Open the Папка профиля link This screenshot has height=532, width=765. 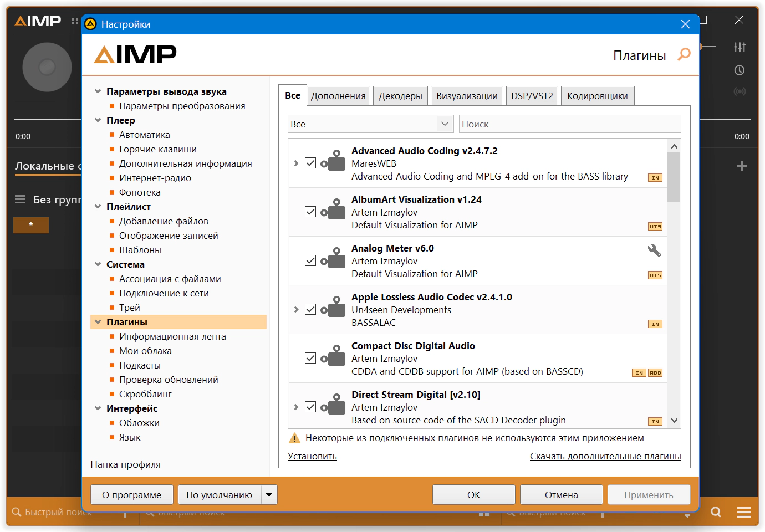pyautogui.click(x=126, y=464)
